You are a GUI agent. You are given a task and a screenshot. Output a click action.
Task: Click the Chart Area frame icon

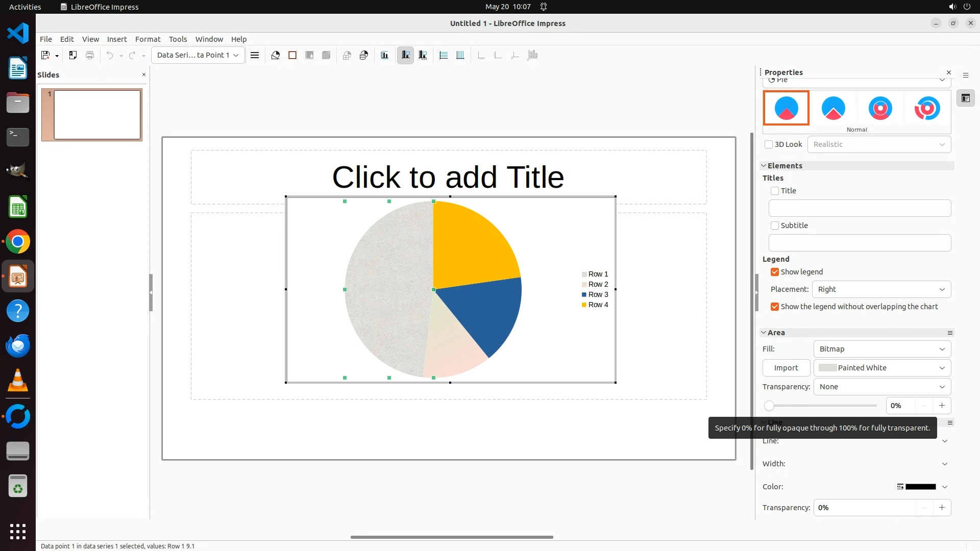coord(292,55)
